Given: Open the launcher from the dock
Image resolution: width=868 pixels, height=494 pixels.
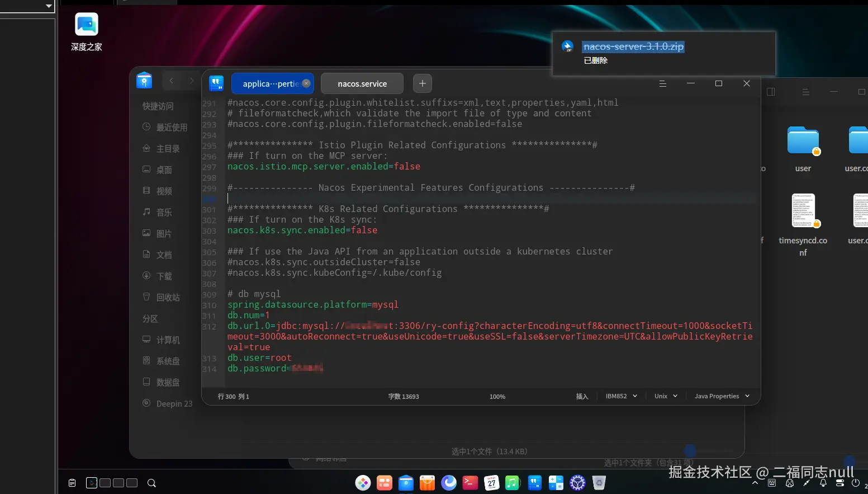Looking at the screenshot, I should 363,483.
